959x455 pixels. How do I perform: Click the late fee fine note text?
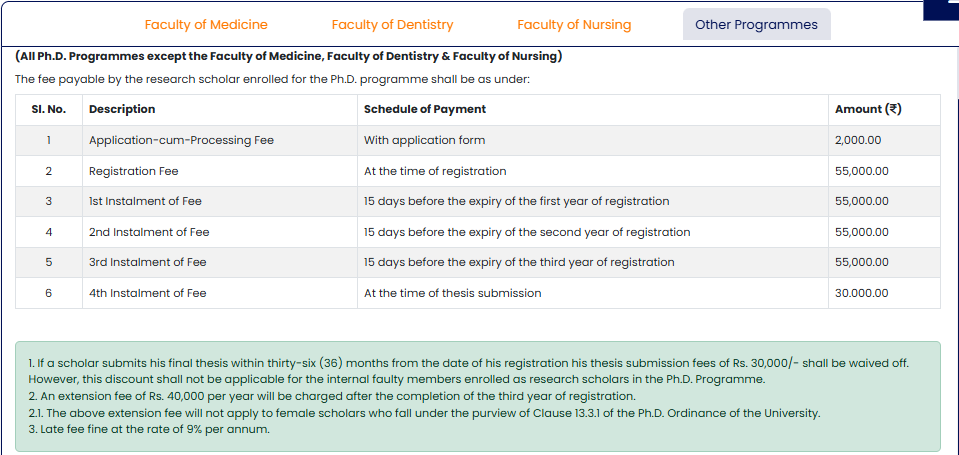coord(149,430)
